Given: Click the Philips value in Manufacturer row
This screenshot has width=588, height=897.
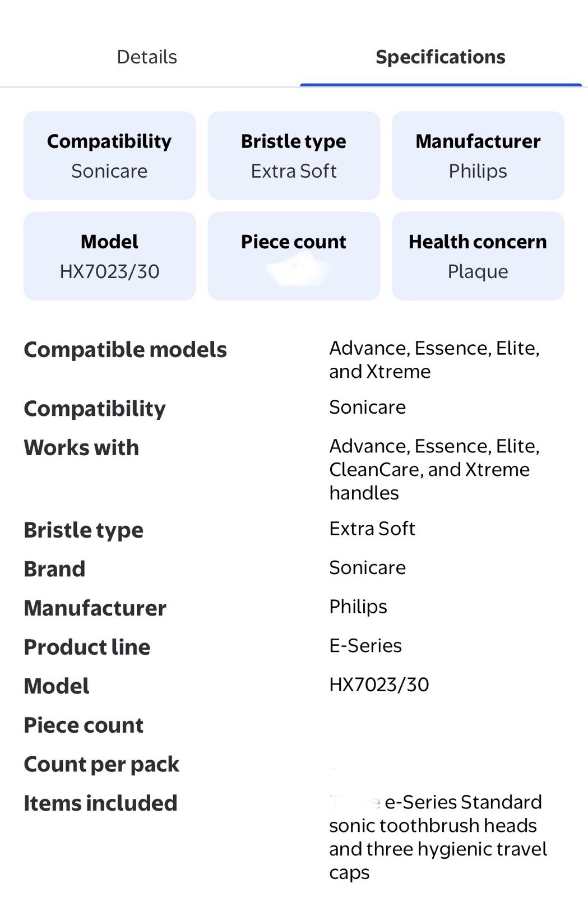Looking at the screenshot, I should [358, 607].
